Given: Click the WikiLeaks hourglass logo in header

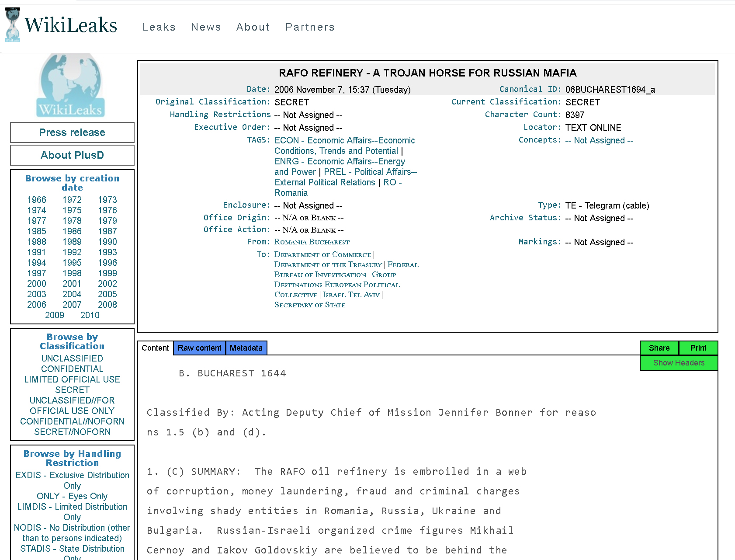Looking at the screenshot, I should pos(13,25).
